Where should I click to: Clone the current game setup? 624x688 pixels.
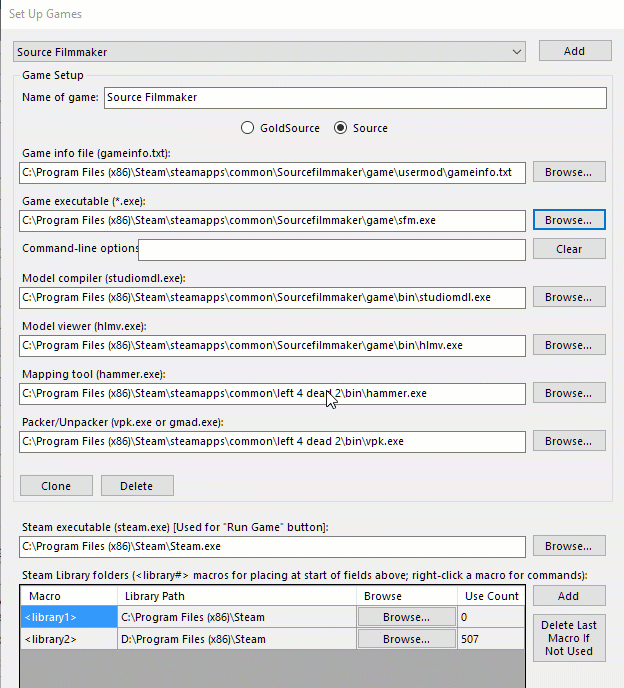56,486
